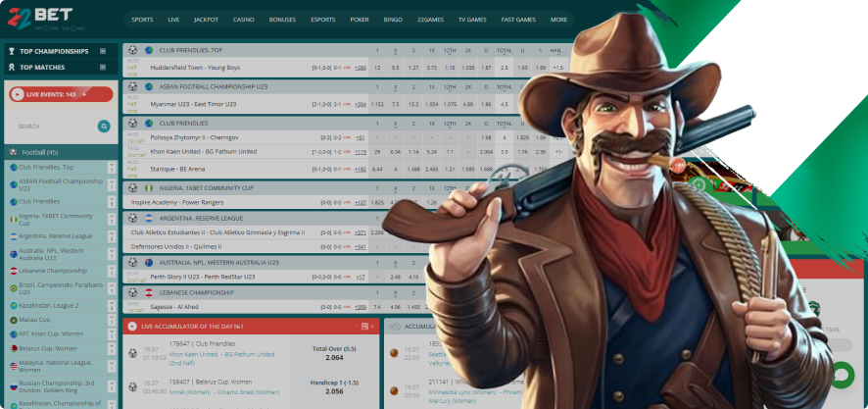The height and width of the screenshot is (409, 868).
Task: Click Lebanese flag in Lebanese Championship header
Action: (149, 292)
